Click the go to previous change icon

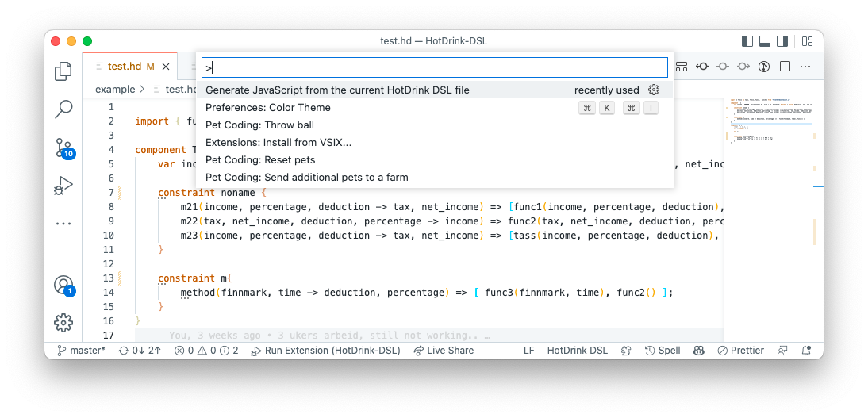tap(702, 67)
